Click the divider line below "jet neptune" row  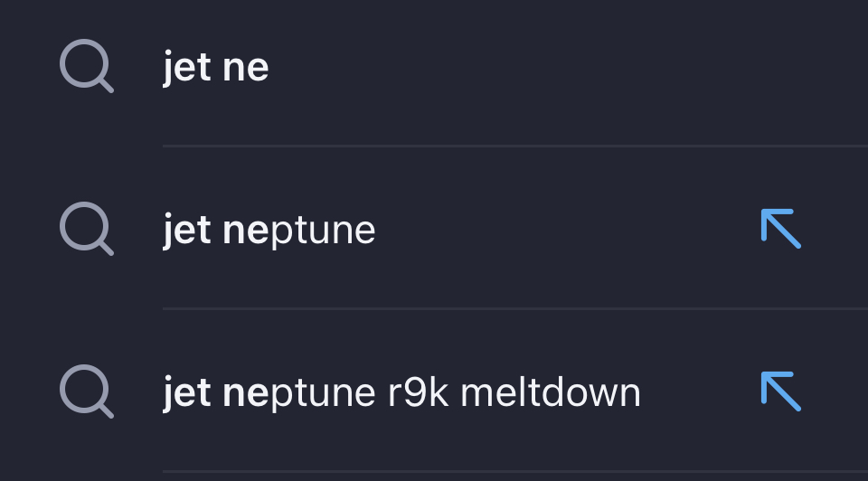pyautogui.click(x=515, y=308)
